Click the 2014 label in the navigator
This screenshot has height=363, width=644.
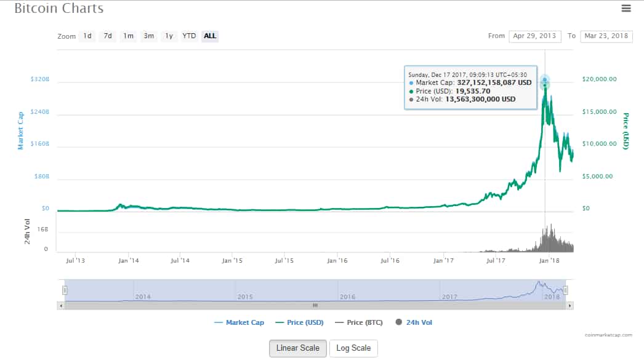[x=143, y=297]
